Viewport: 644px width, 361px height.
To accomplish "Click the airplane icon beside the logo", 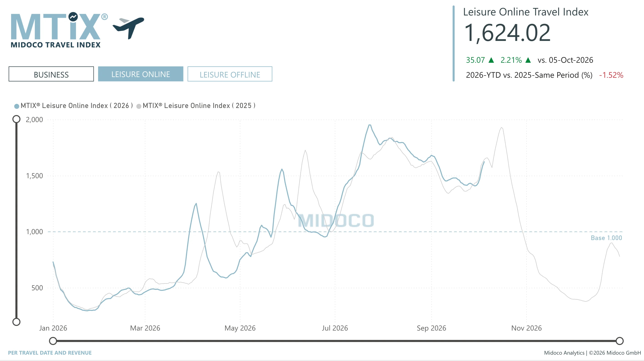I will [129, 28].
